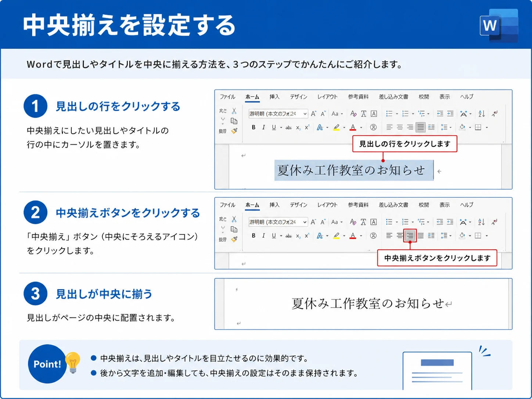Expand Borders dropdown arrow in step 1 ribbon

(x=487, y=128)
